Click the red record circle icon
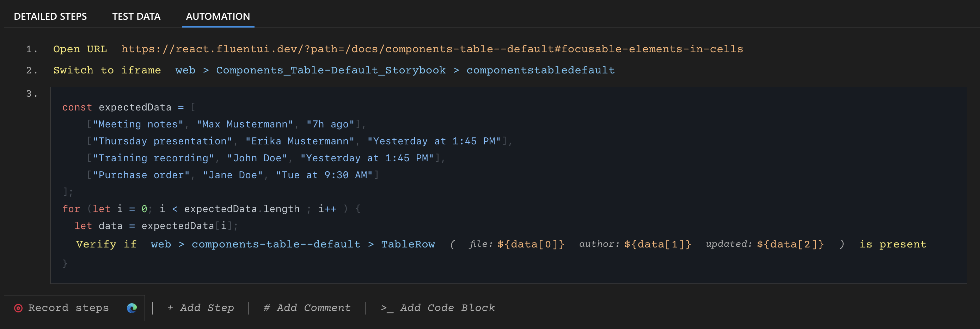Screen dimensions: 980x329 (x=18, y=308)
